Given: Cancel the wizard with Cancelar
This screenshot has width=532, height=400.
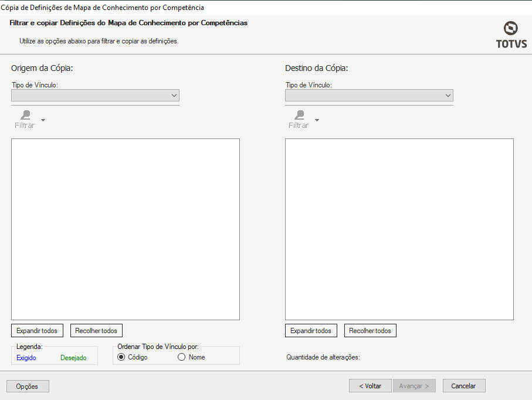Looking at the screenshot, I should pyautogui.click(x=464, y=386).
